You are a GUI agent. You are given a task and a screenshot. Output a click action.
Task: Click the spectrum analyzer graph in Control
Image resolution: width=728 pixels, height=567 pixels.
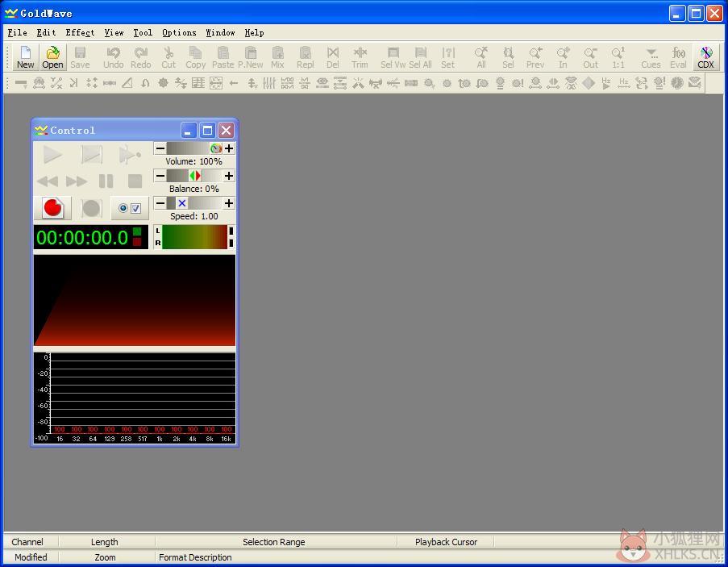click(135, 398)
